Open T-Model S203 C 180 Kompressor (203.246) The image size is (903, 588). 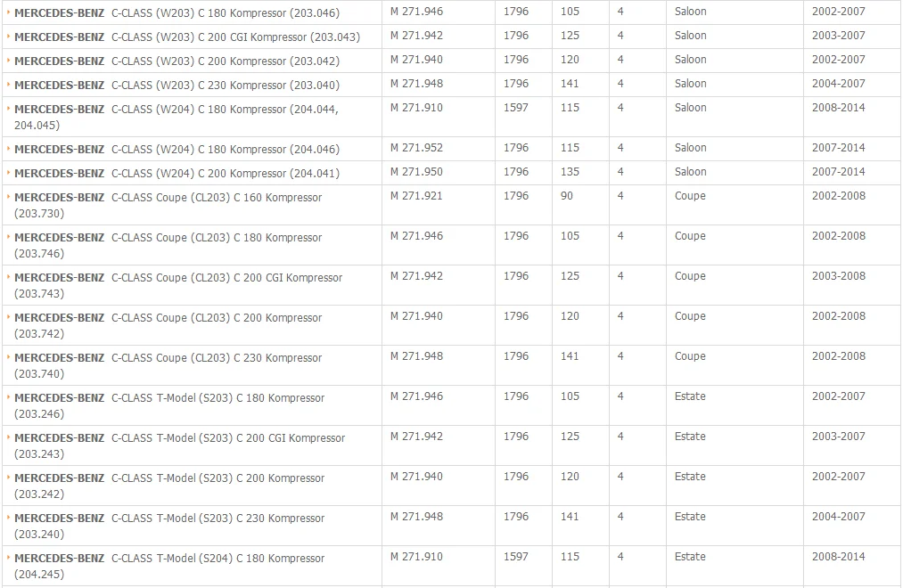[169, 405]
